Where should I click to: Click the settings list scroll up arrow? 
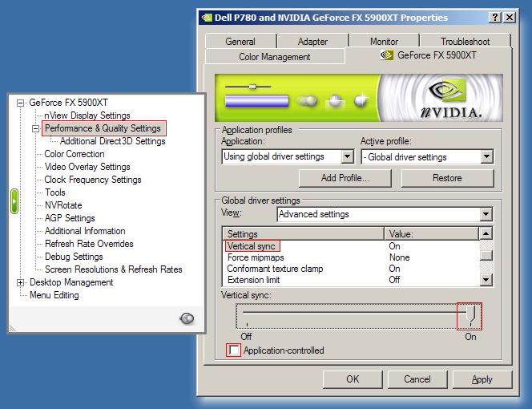tap(486, 233)
